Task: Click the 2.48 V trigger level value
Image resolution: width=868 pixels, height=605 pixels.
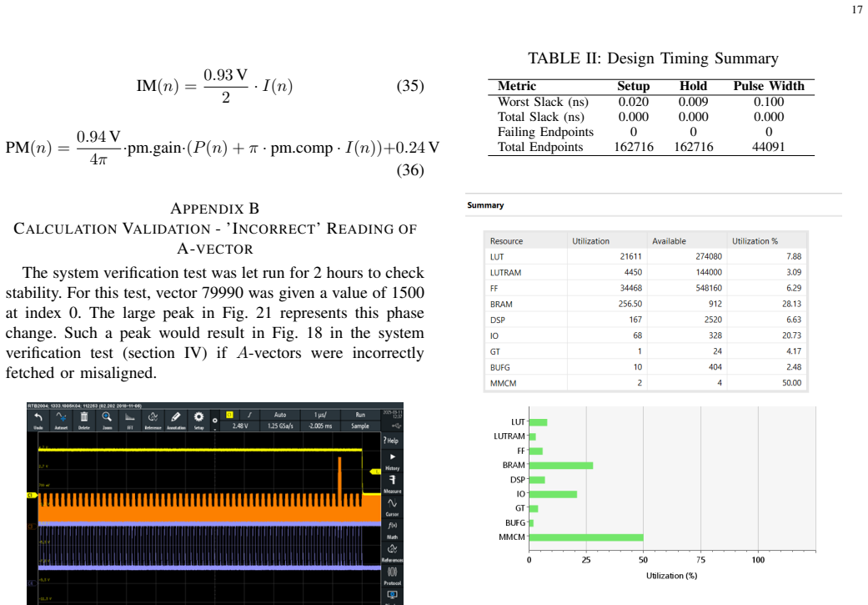Action: point(240,426)
